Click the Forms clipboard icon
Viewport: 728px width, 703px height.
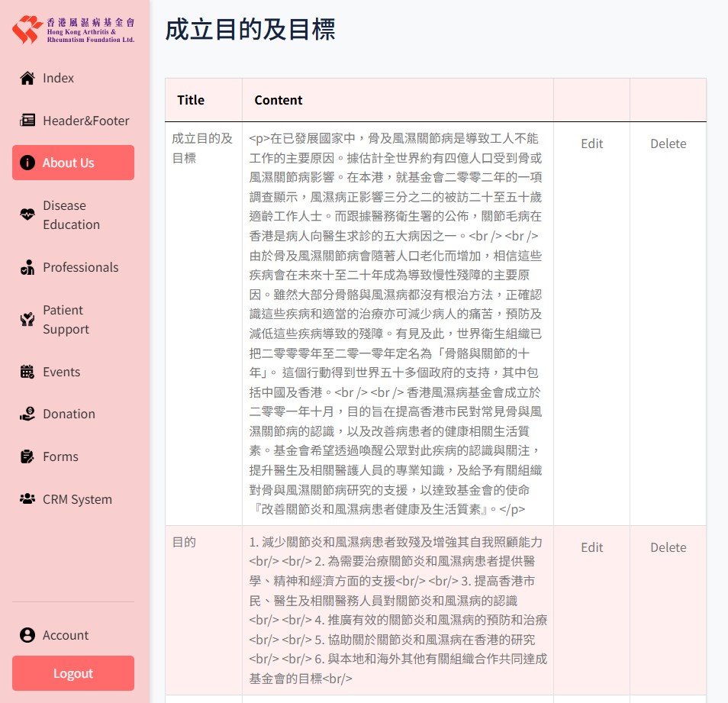coord(27,456)
